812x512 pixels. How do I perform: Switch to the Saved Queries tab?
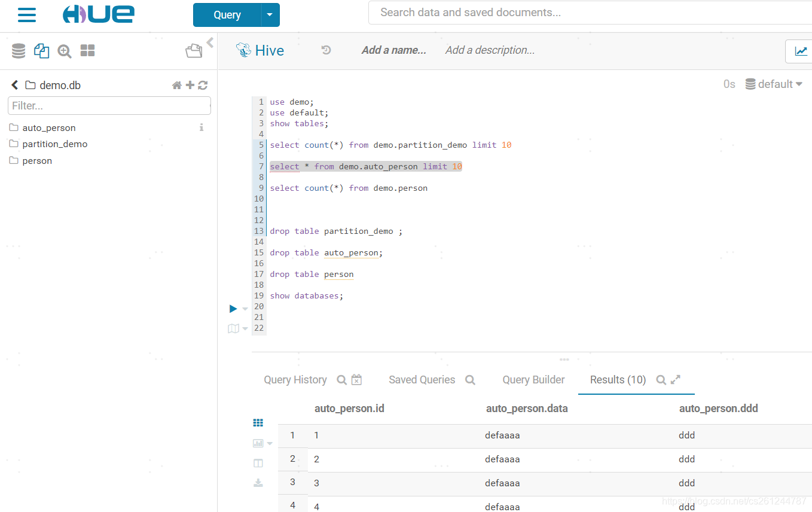(422, 380)
